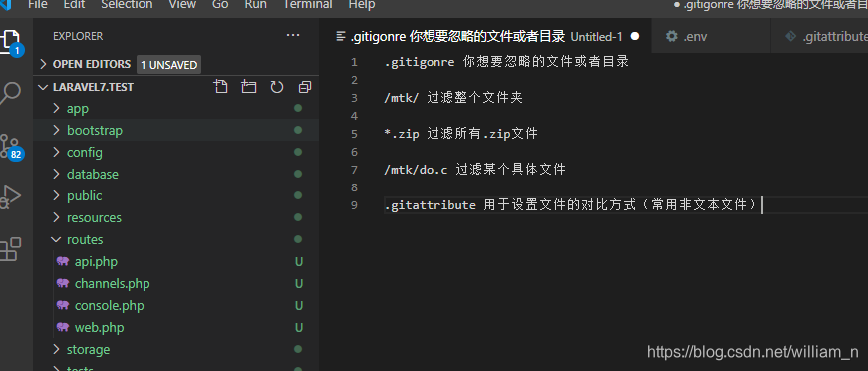Click the '.gitattribute' word on line 9

pos(431,206)
